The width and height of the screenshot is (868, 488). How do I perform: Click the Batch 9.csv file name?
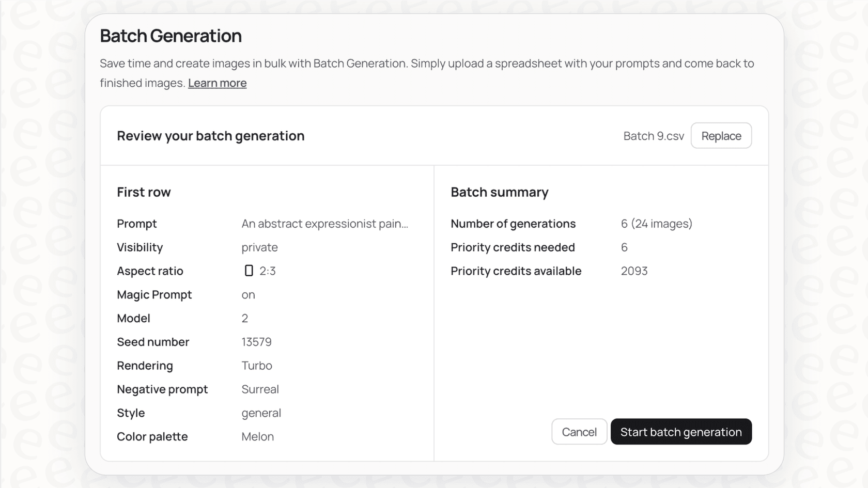tap(653, 135)
